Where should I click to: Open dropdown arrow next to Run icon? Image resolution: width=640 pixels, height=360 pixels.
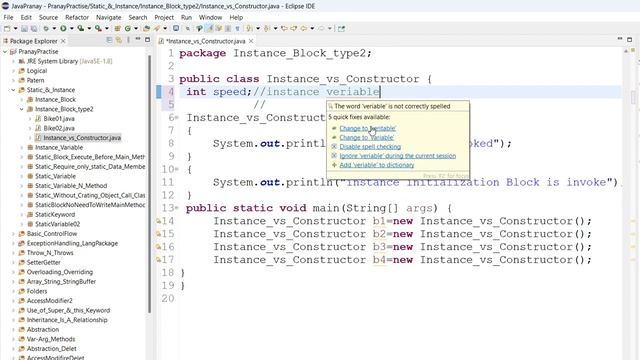coord(71,29)
